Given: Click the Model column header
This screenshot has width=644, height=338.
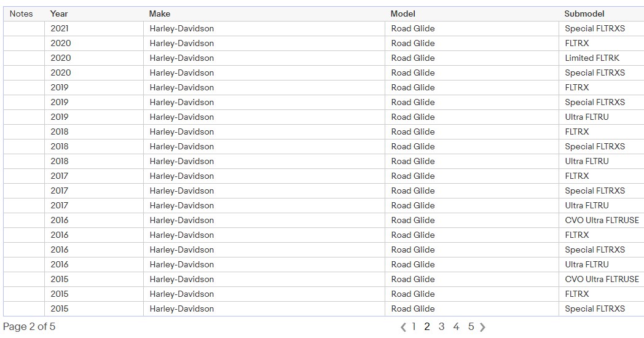Looking at the screenshot, I should [403, 14].
